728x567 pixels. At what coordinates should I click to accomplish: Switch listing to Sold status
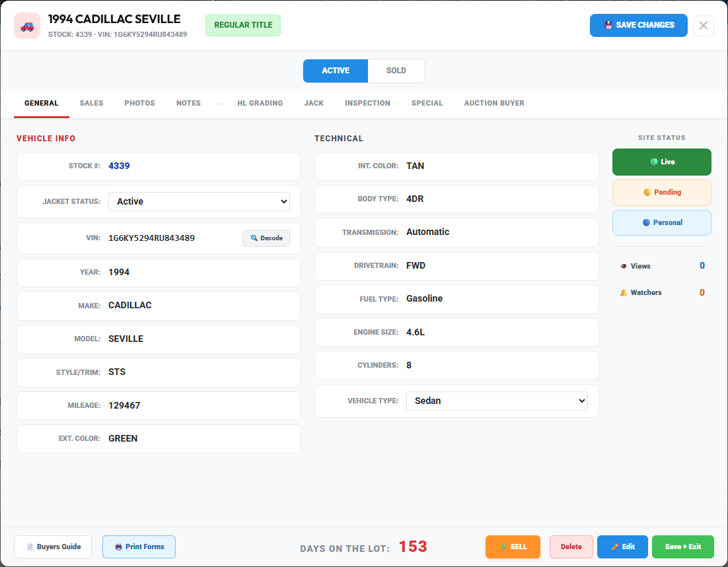click(396, 71)
